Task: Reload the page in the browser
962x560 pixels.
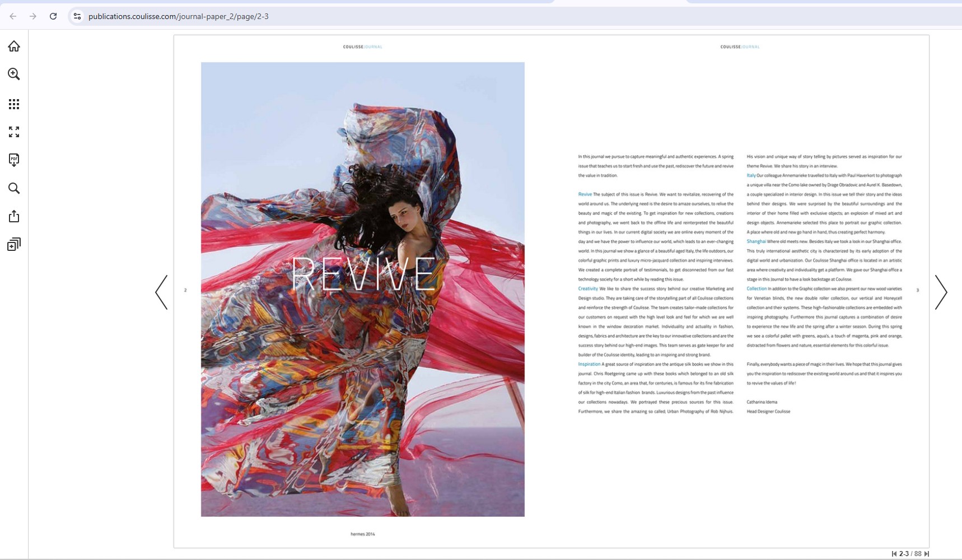Action: (53, 16)
